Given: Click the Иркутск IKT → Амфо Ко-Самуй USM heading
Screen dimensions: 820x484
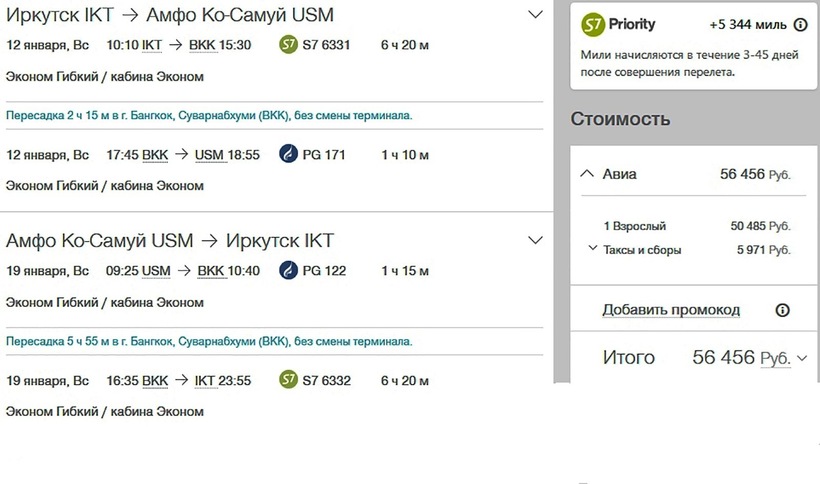Looking at the screenshot, I should click(170, 15).
